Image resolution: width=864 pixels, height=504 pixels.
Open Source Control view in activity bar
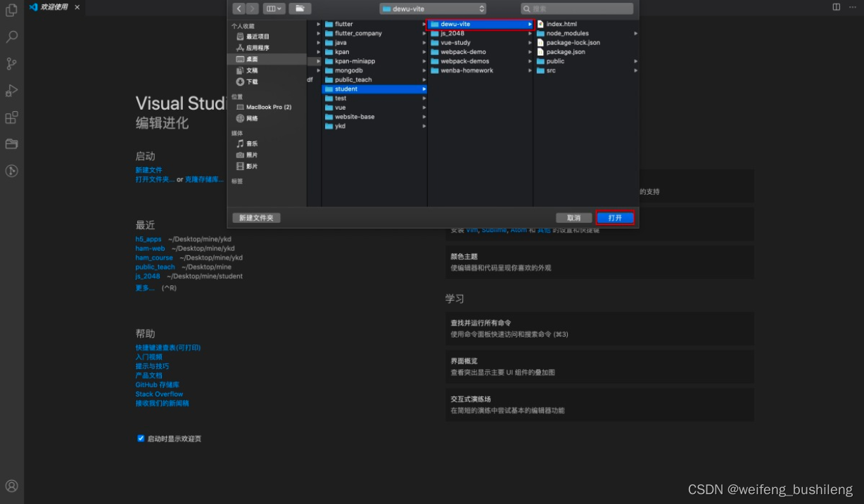click(11, 64)
